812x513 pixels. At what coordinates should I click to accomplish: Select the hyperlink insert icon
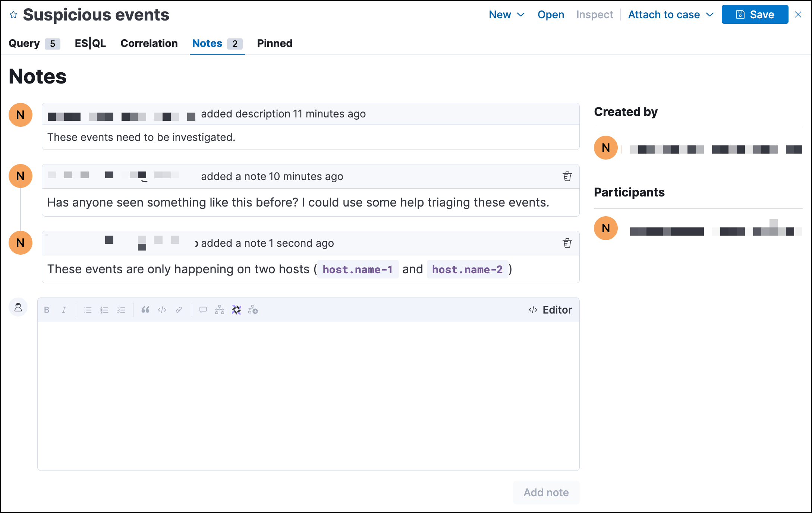[x=180, y=310]
